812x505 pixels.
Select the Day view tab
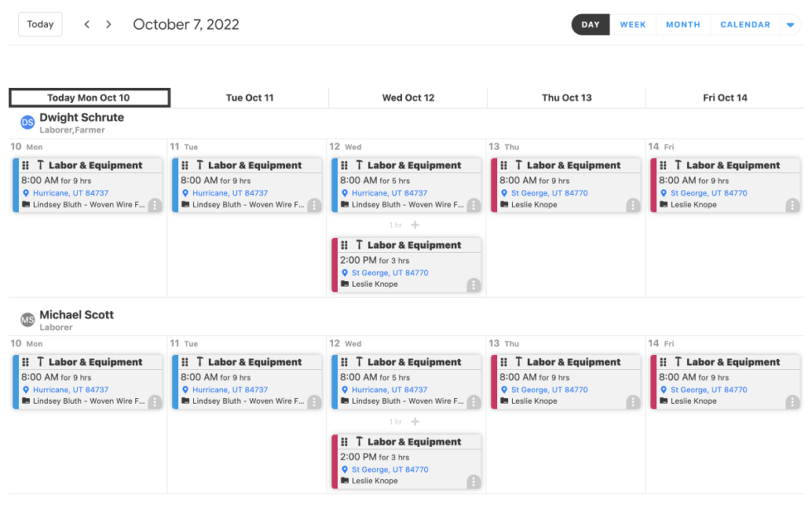[x=590, y=25]
